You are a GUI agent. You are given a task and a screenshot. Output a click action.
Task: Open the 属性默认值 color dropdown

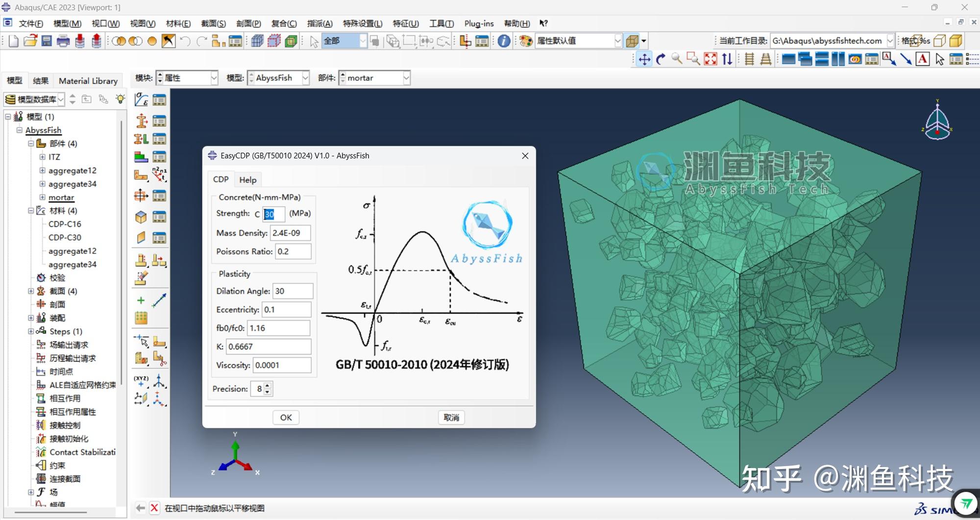tap(617, 41)
